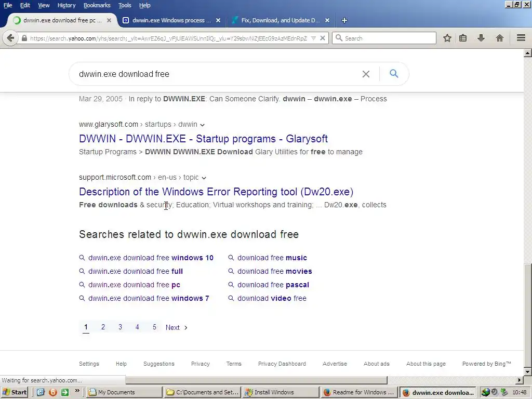Click the Yahoo search text field

click(217, 74)
